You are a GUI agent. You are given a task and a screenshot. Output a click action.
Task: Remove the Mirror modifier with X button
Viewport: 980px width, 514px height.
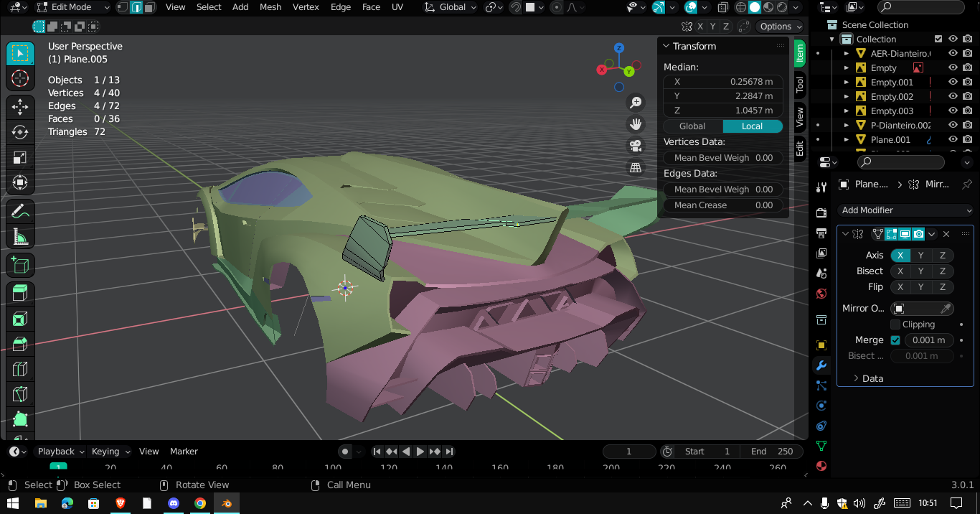(x=946, y=234)
